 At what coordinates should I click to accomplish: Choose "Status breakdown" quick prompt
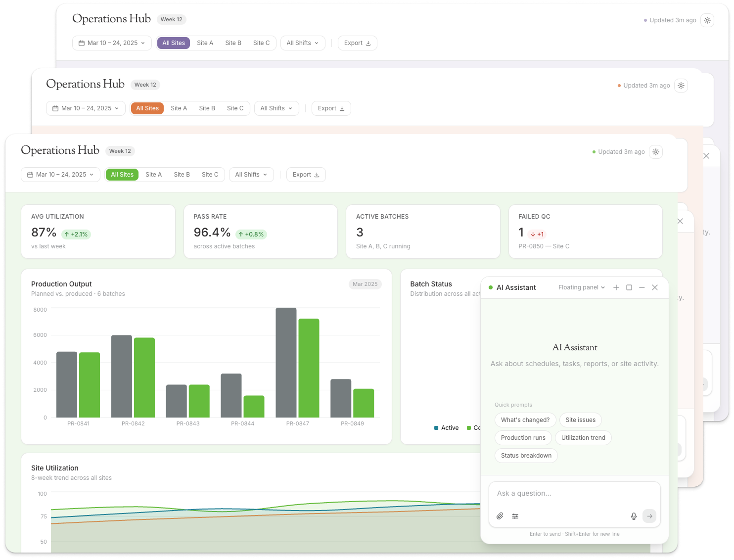point(526,456)
